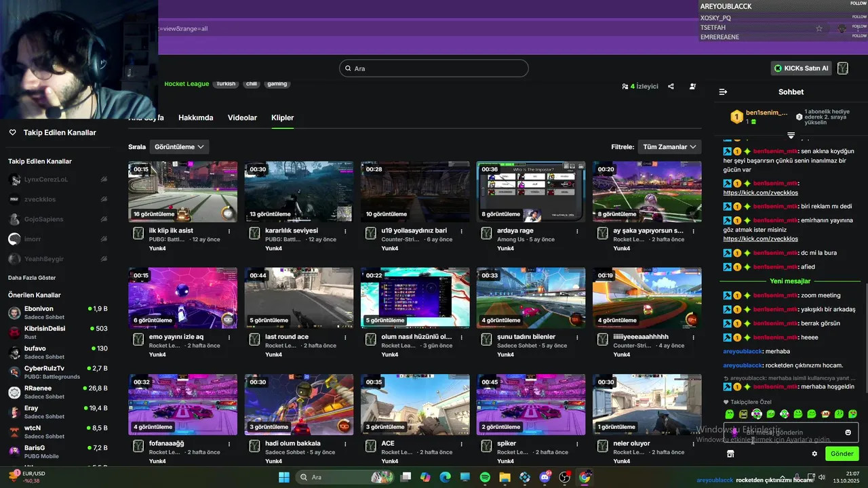868x488 pixels.
Task: Click the KICKs Satın Al button
Action: tap(802, 68)
